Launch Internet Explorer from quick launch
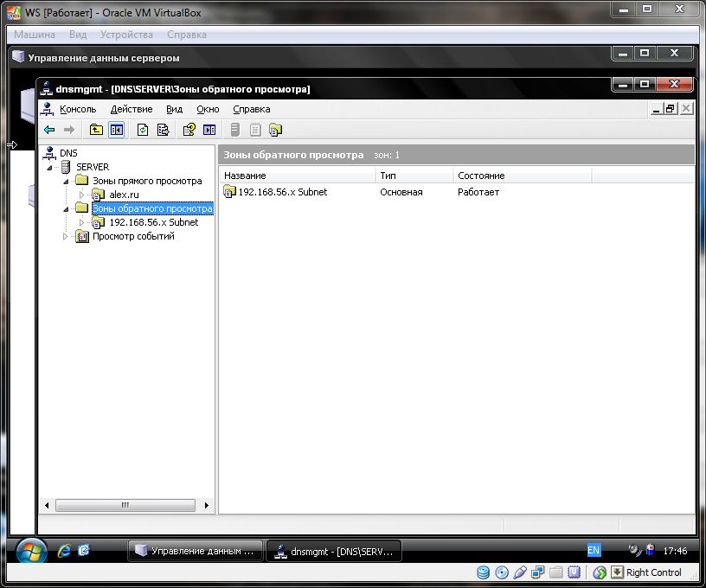This screenshot has width=706, height=588. click(x=64, y=551)
